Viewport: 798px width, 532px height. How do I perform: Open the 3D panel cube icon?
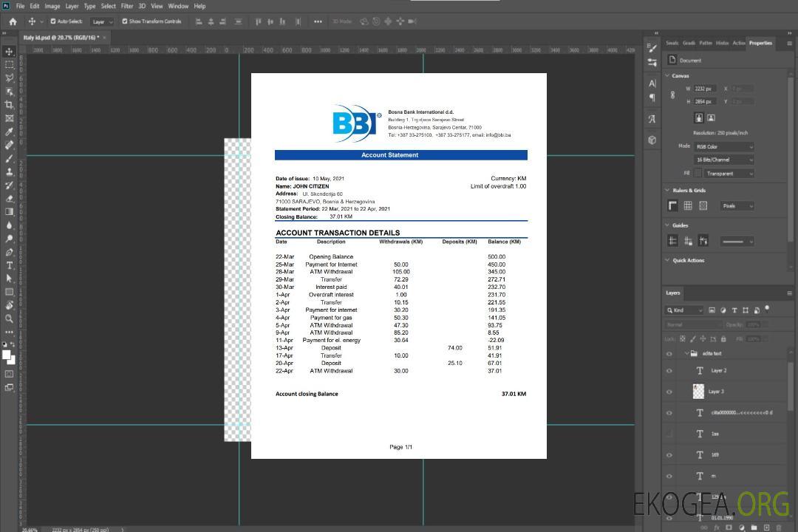pos(652,140)
